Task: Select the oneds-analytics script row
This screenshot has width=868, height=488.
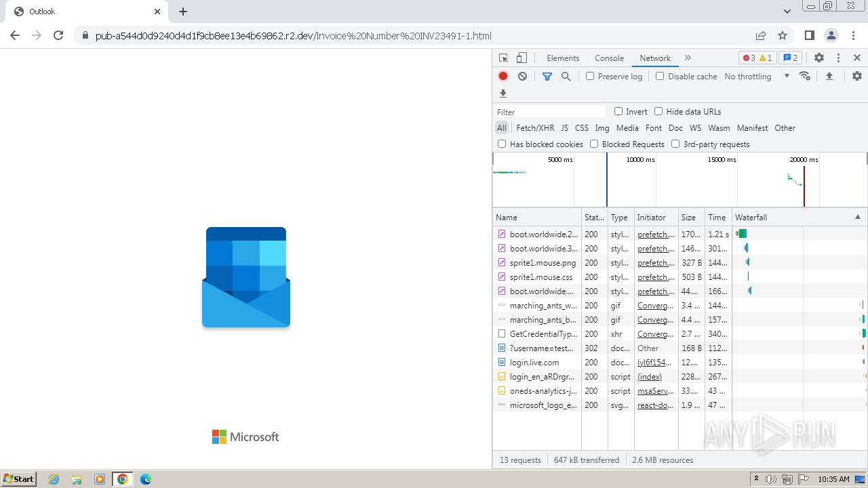Action: pos(612,391)
